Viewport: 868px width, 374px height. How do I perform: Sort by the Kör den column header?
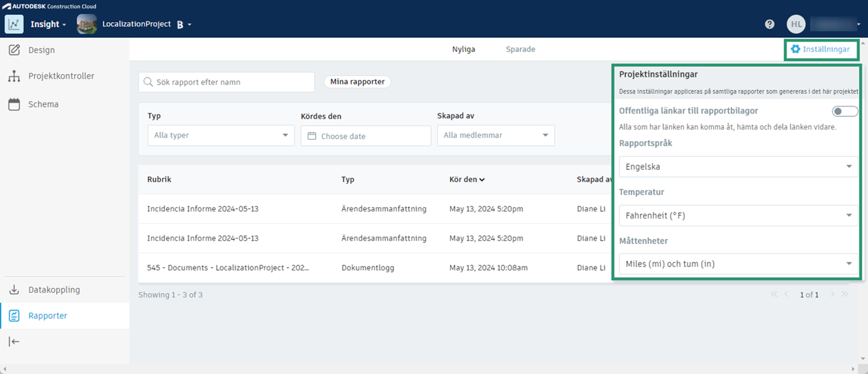pyautogui.click(x=467, y=179)
